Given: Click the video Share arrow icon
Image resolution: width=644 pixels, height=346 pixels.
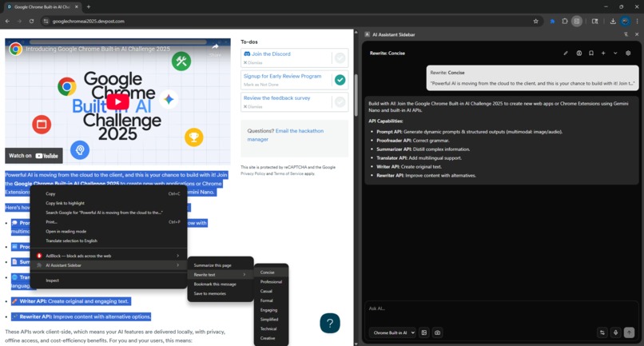Looking at the screenshot, I should coord(215,49).
